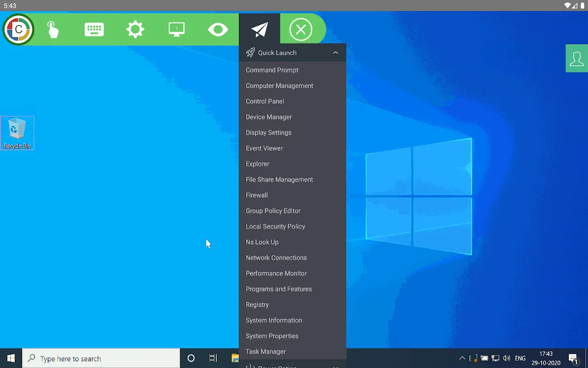Click the Type here to search box

point(101,358)
